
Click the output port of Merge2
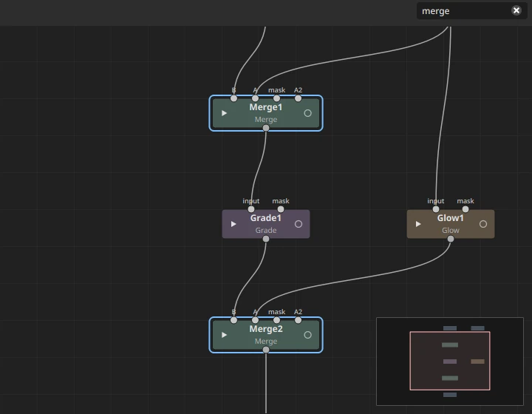click(x=266, y=350)
